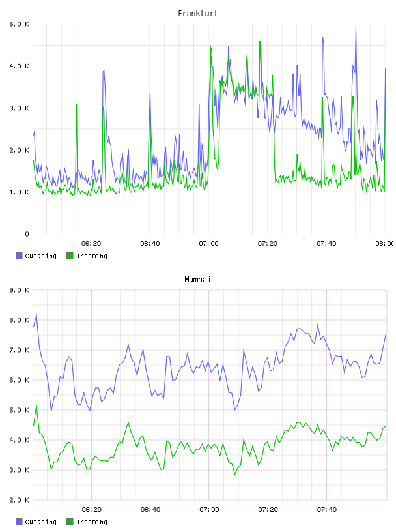
Task: Click the Frankfurt Outgoing blue legend swatch
Action: pos(19,256)
